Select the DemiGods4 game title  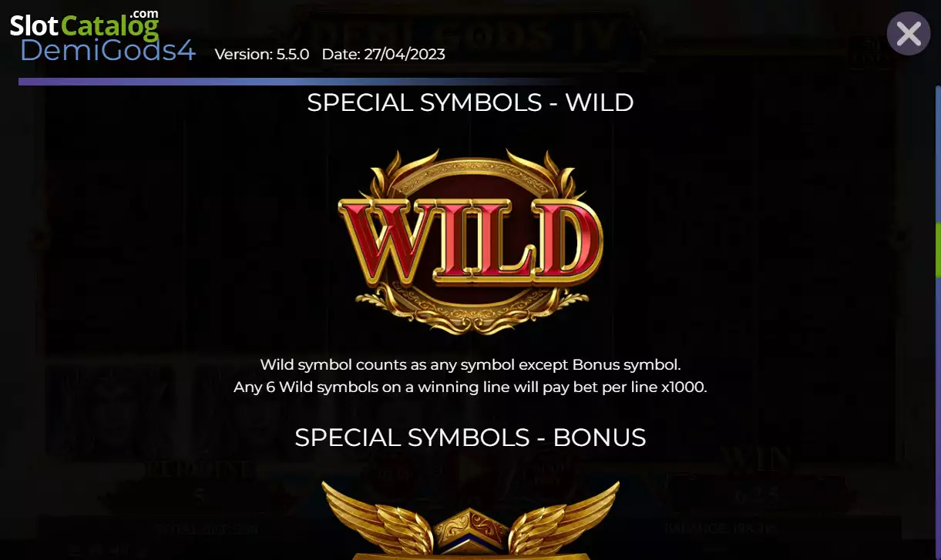(x=108, y=51)
